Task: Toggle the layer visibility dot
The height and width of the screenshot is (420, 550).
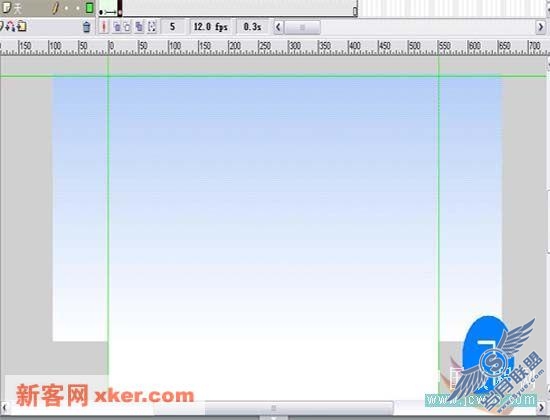Action: (x=66, y=8)
